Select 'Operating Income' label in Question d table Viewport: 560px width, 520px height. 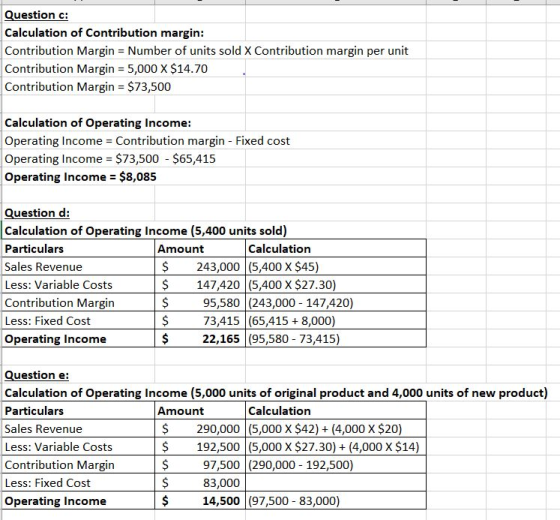coord(78,339)
